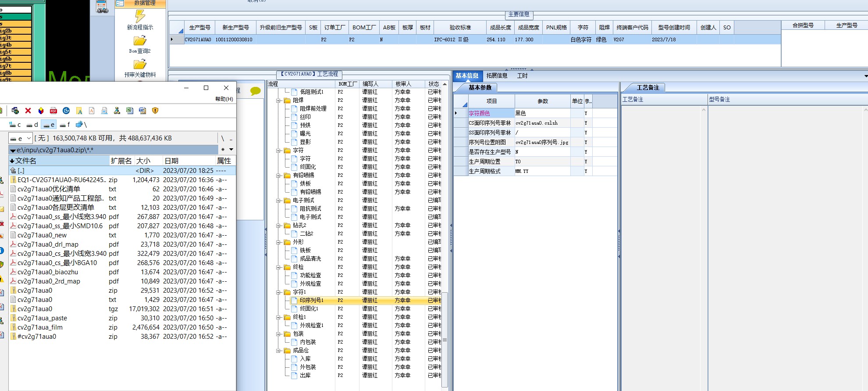Viewport: 868px width, 391px height.
Task: Open the asterisk directory hotlist button
Action: (223, 150)
